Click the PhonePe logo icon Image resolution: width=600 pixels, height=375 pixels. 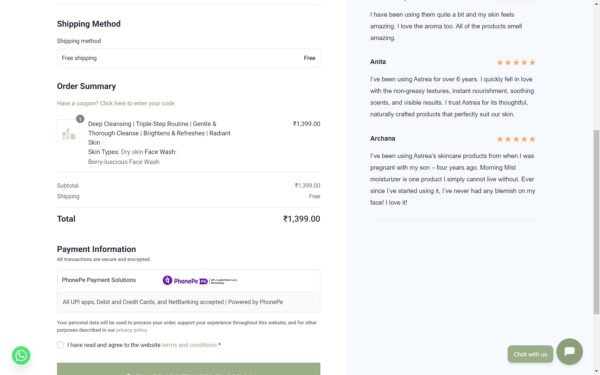(x=167, y=280)
